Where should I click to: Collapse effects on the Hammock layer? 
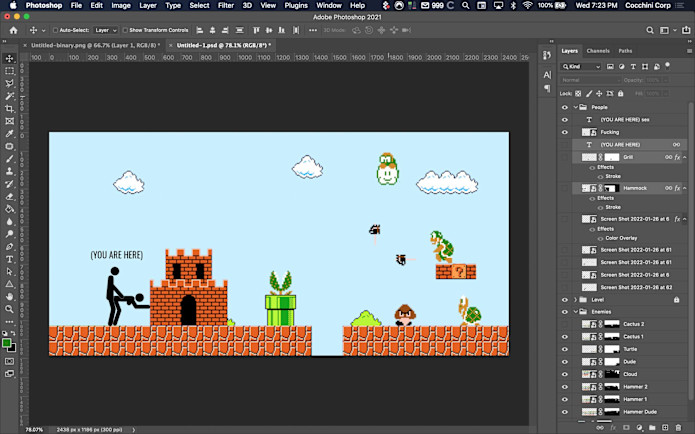[685, 188]
